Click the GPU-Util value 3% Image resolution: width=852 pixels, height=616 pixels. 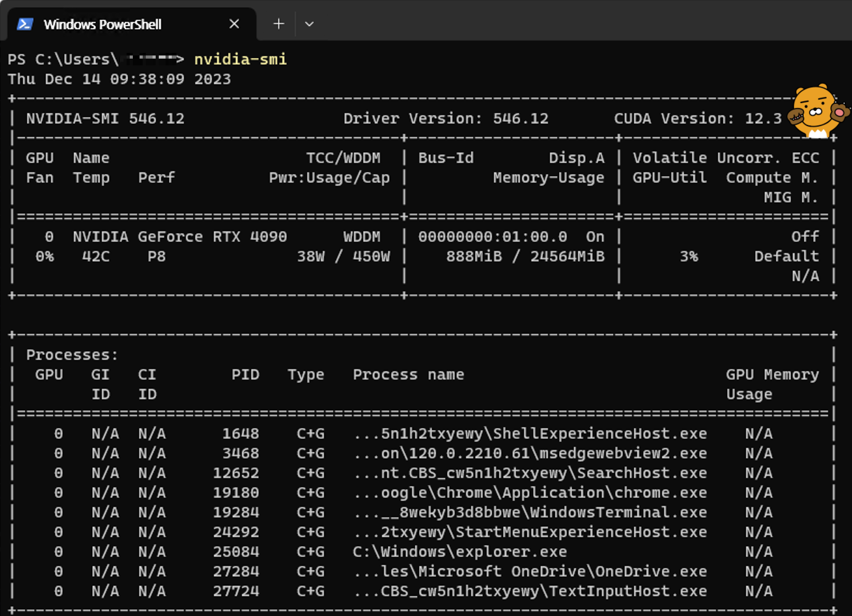689,257
